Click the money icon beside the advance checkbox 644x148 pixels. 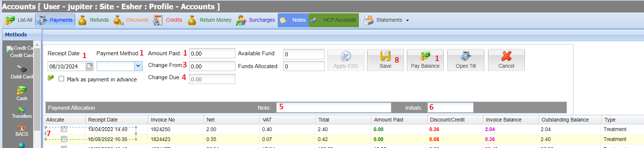51,78
